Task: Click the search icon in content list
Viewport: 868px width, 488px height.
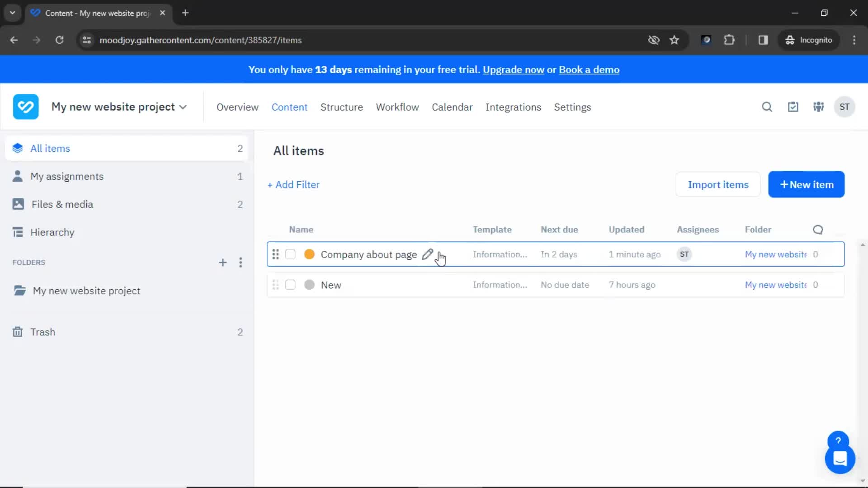Action: pyautogui.click(x=817, y=230)
